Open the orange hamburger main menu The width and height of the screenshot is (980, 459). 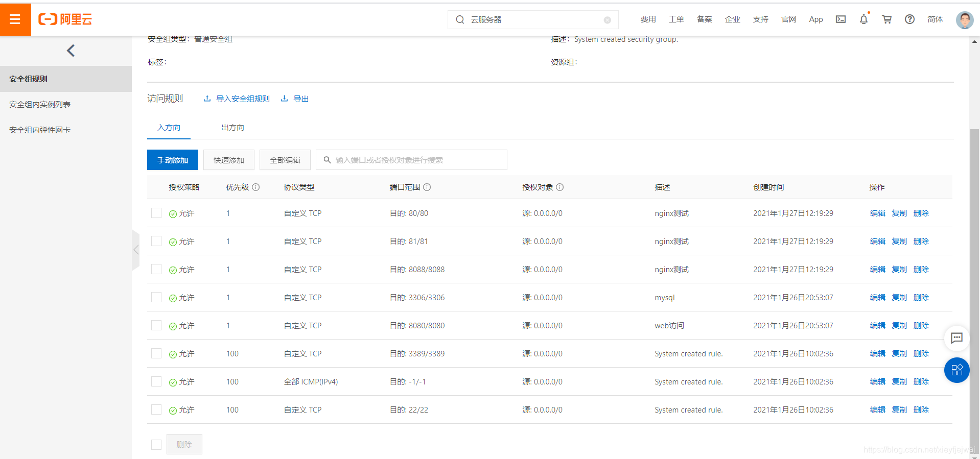coord(15,19)
